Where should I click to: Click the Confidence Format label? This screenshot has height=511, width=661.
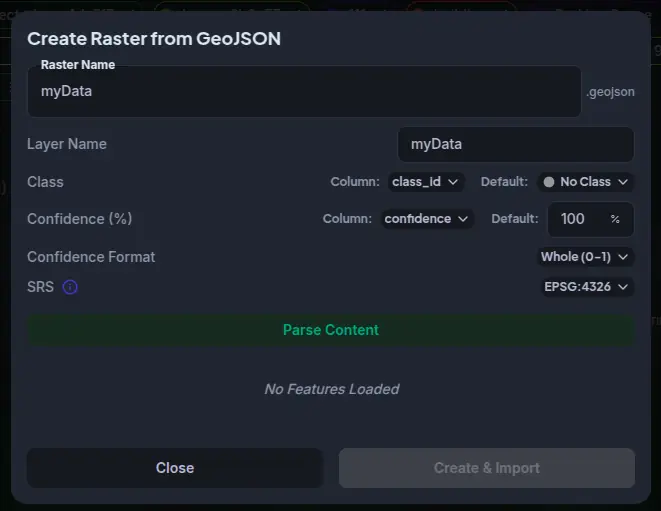[x=91, y=257]
